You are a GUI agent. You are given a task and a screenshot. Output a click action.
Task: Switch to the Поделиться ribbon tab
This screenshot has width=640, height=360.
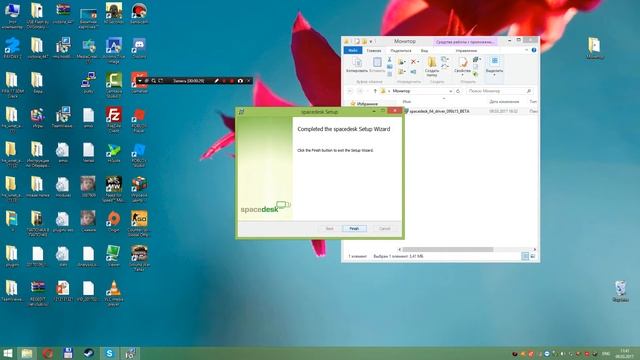click(401, 51)
